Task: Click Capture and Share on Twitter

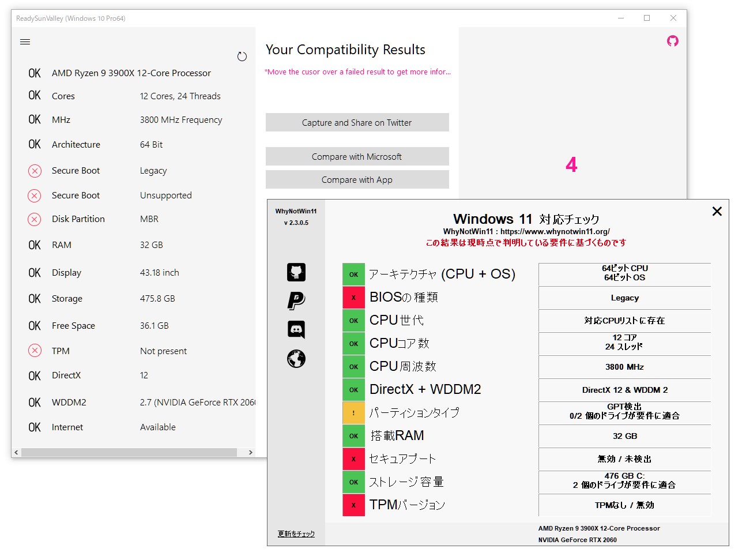Action: click(357, 122)
